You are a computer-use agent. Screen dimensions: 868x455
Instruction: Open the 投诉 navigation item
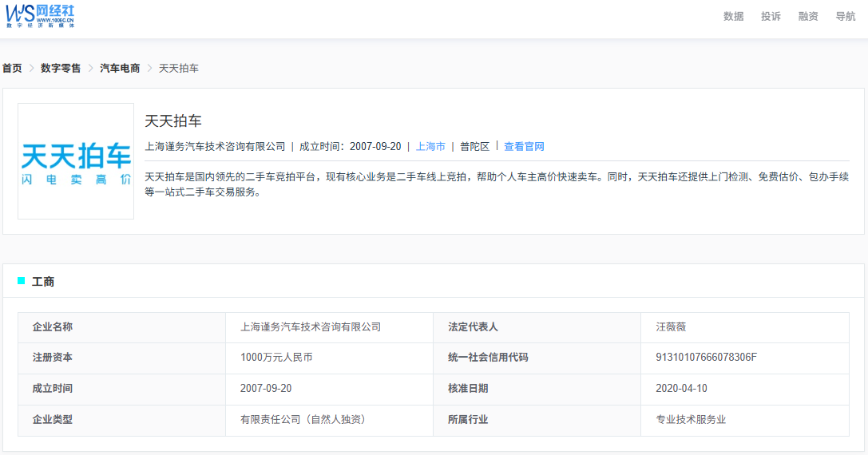click(771, 17)
